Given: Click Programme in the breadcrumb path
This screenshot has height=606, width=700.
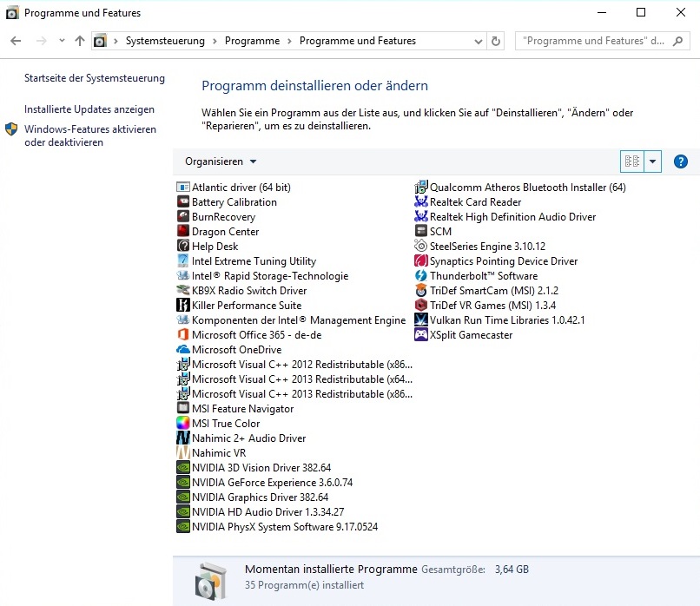Looking at the screenshot, I should (x=252, y=41).
